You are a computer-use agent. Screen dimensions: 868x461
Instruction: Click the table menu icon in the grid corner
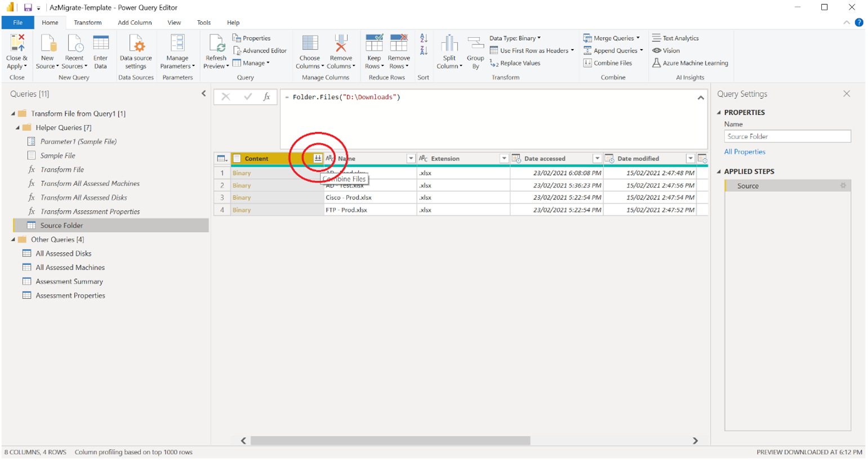click(x=222, y=159)
